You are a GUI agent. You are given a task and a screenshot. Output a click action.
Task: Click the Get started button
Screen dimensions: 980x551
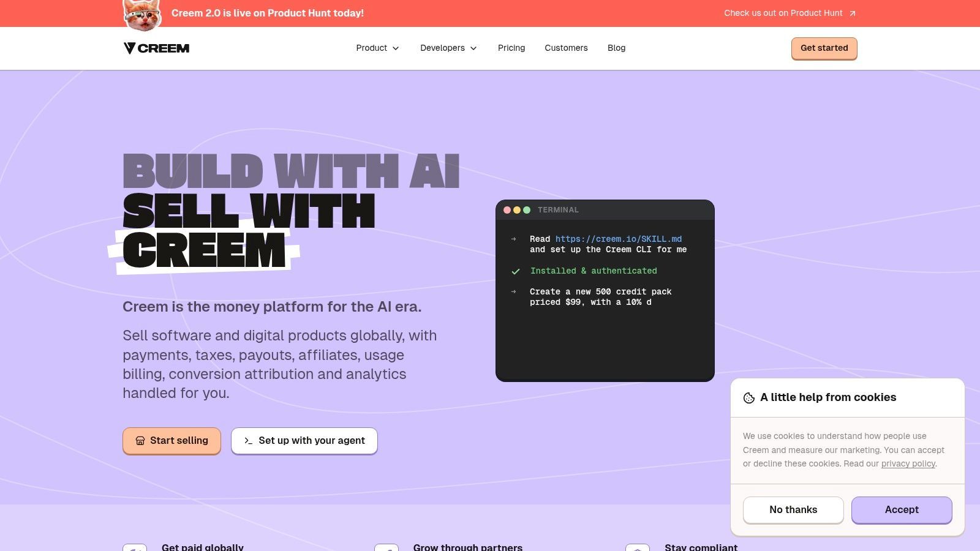pyautogui.click(x=824, y=48)
